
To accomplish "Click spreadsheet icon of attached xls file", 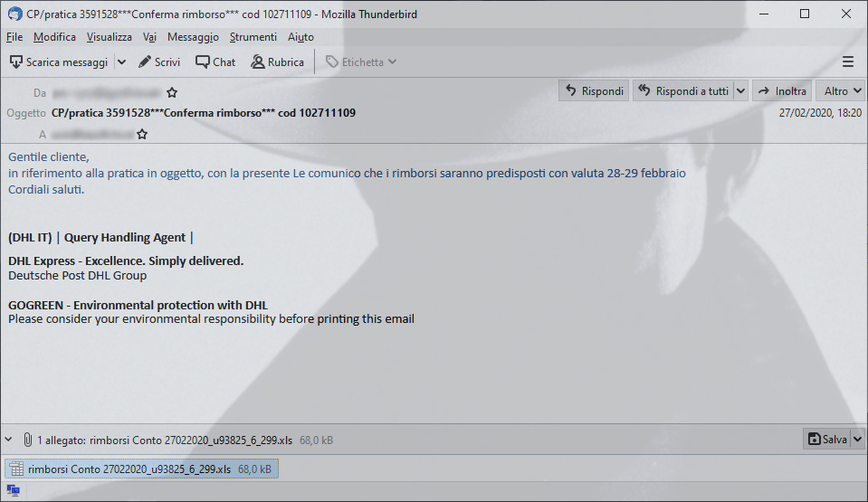I will click(x=16, y=469).
